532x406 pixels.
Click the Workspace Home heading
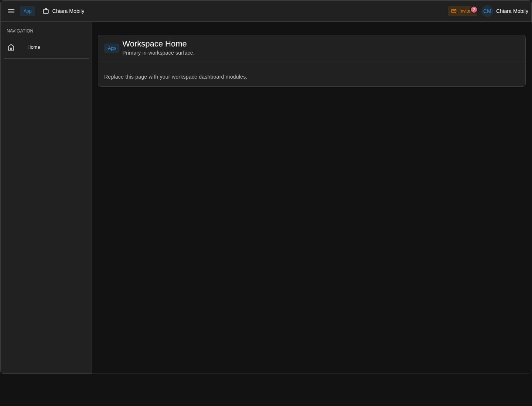point(154,44)
